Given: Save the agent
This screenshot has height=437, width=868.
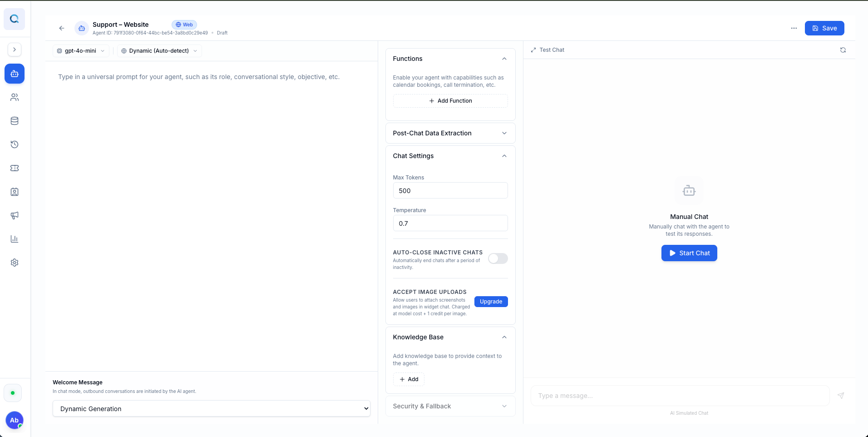Looking at the screenshot, I should [x=824, y=28].
